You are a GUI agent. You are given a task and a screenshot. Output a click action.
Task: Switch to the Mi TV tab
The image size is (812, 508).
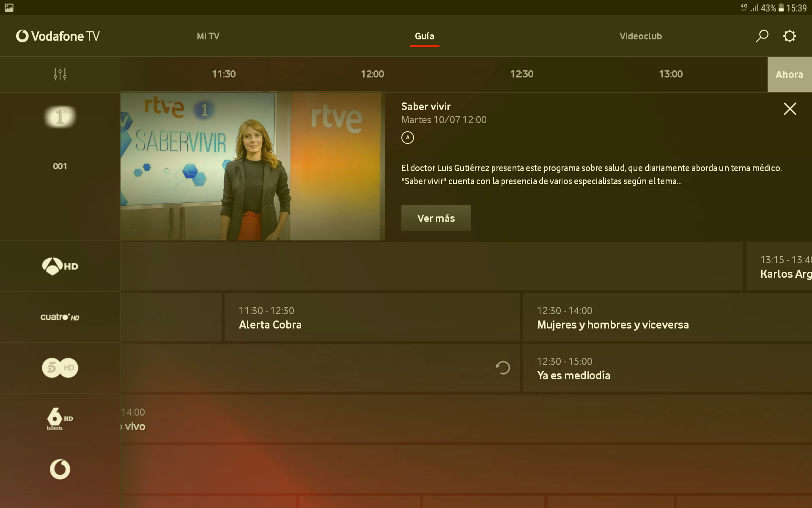208,36
